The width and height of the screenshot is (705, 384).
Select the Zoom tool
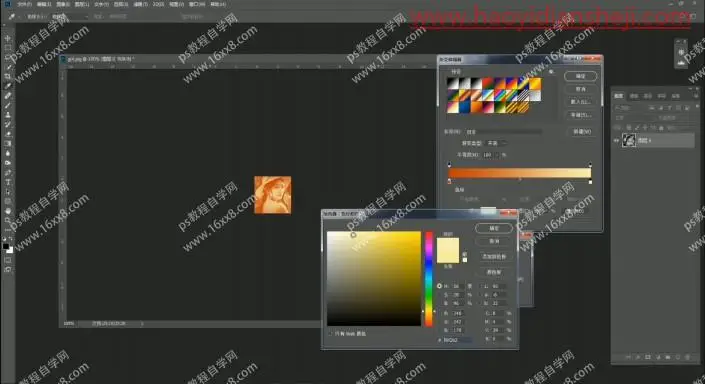(x=8, y=220)
